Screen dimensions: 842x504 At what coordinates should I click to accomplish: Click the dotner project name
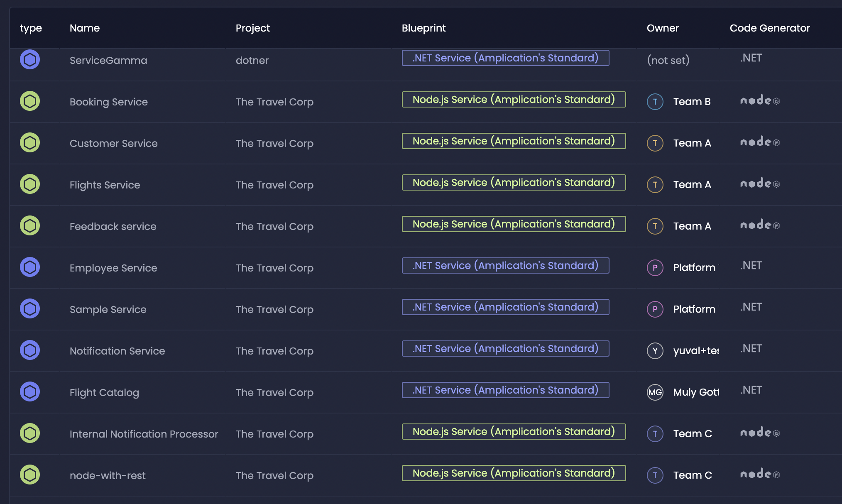point(252,60)
